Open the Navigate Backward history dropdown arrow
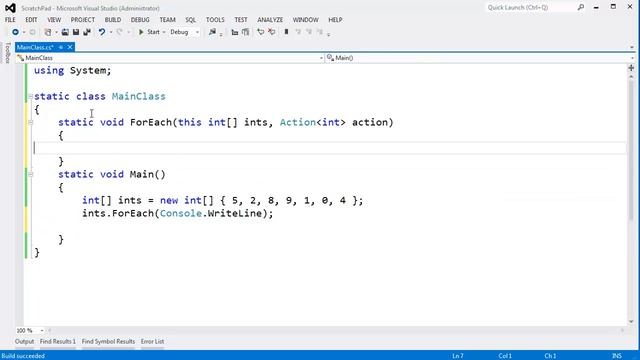Image resolution: width=640 pixels, height=360 pixels. (x=24, y=32)
